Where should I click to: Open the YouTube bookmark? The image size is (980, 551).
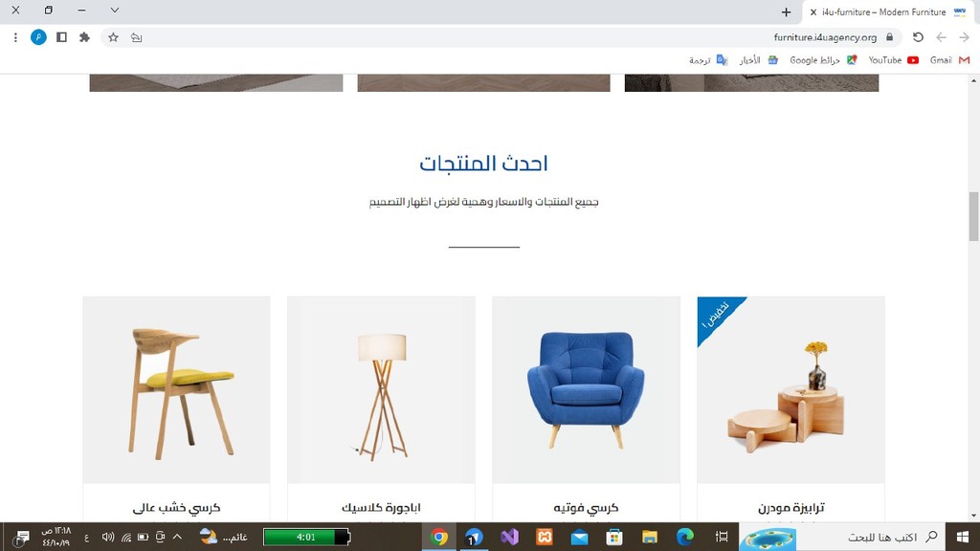(894, 60)
